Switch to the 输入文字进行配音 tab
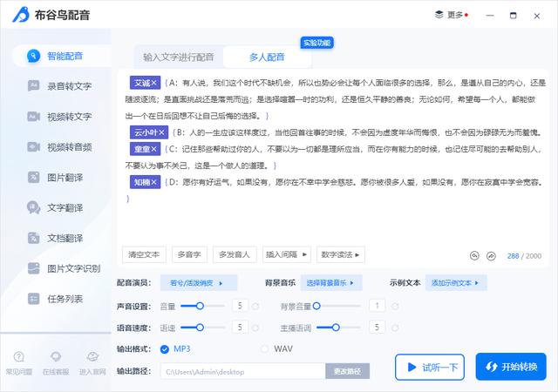The height and width of the screenshot is (392, 558). point(179,57)
